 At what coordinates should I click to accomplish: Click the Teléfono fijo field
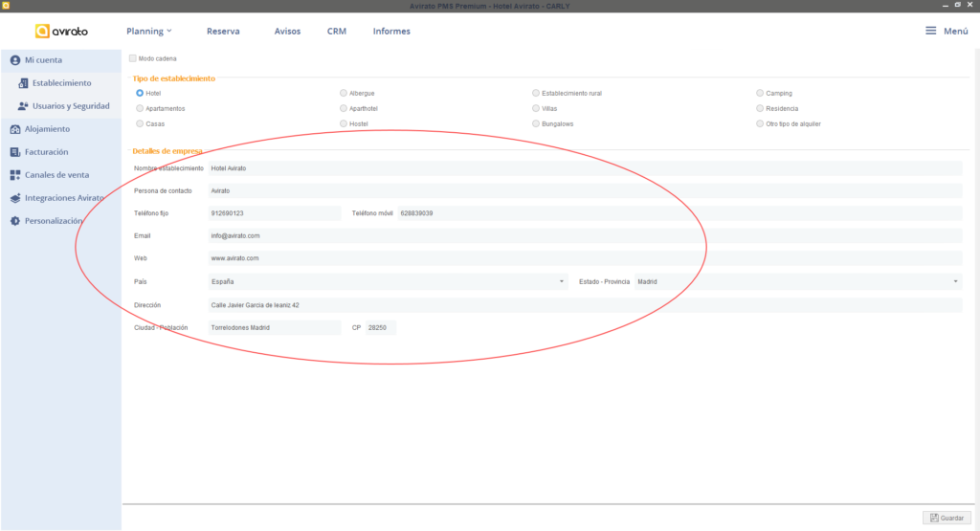275,213
